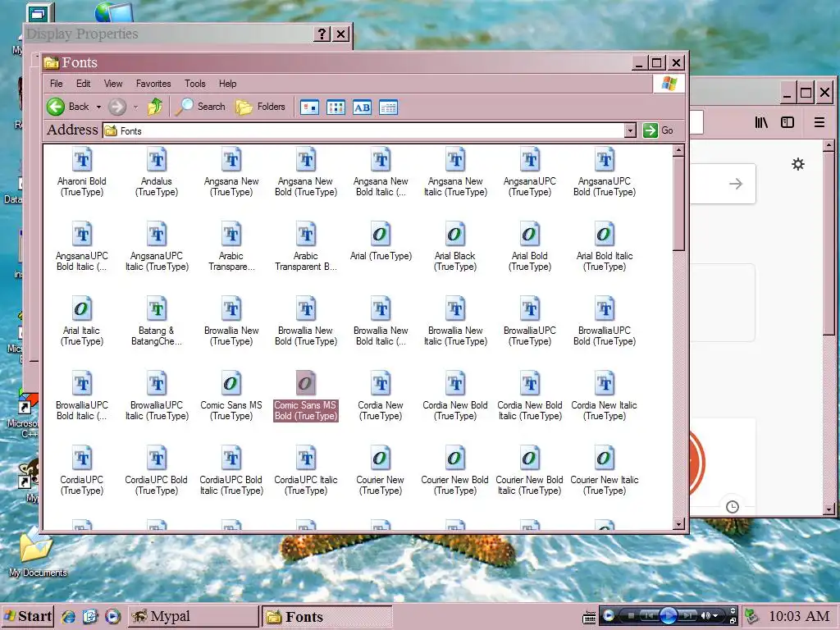Select the Andalus font icon
840x630 pixels.
157,159
